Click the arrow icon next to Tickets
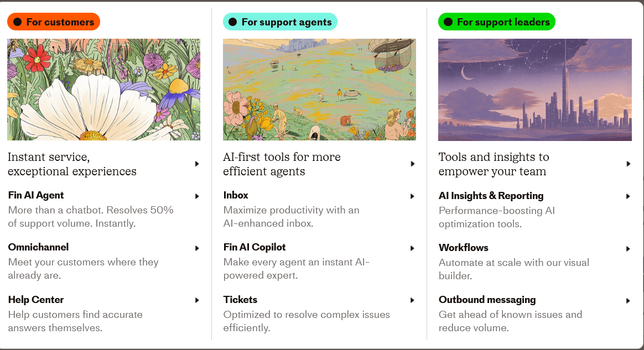Viewport: 644px width, 350px height. (x=412, y=300)
